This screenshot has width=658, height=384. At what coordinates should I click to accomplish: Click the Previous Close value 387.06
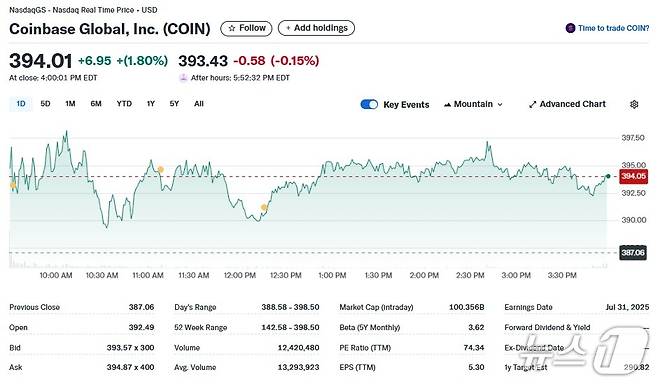click(141, 307)
